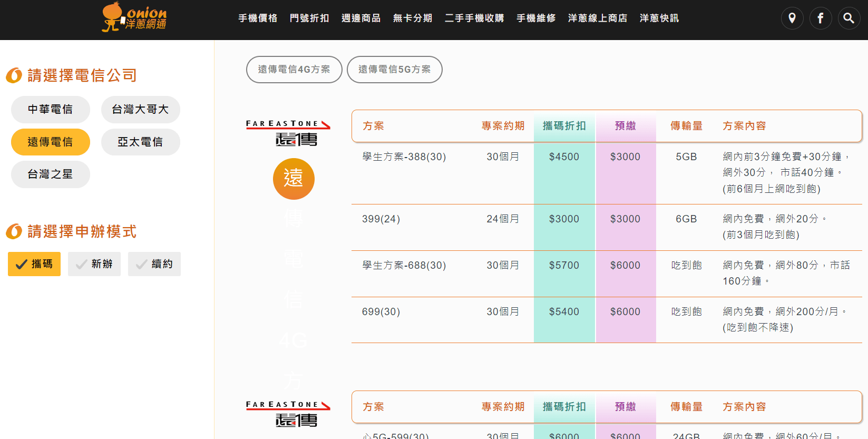
Task: Visit the Facebook page icon
Action: [x=821, y=18]
